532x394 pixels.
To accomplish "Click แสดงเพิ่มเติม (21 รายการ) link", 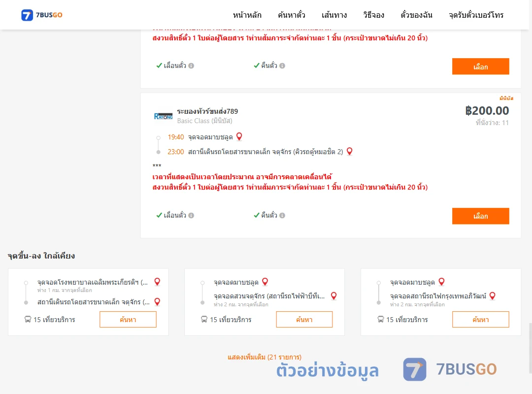I will tap(265, 357).
